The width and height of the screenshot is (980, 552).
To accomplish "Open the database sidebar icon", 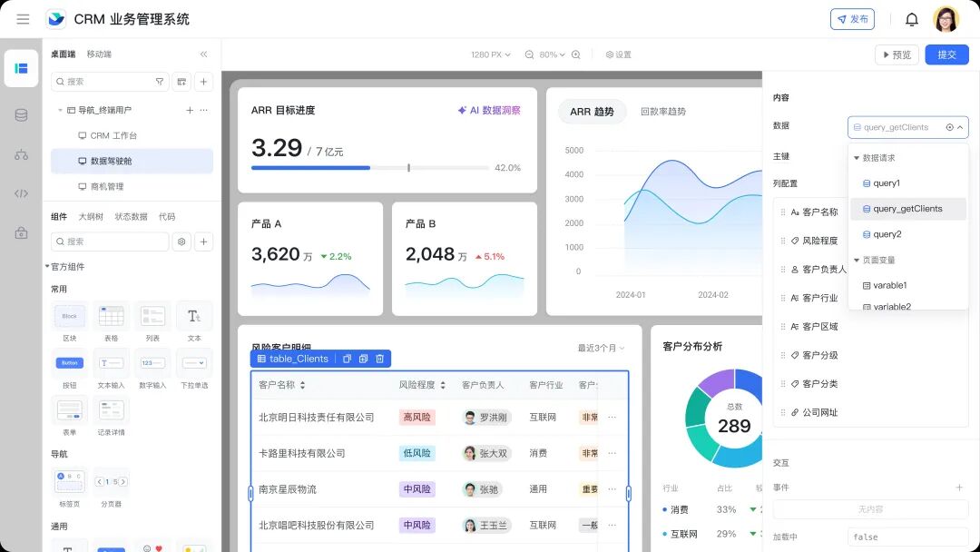I will pyautogui.click(x=21, y=115).
